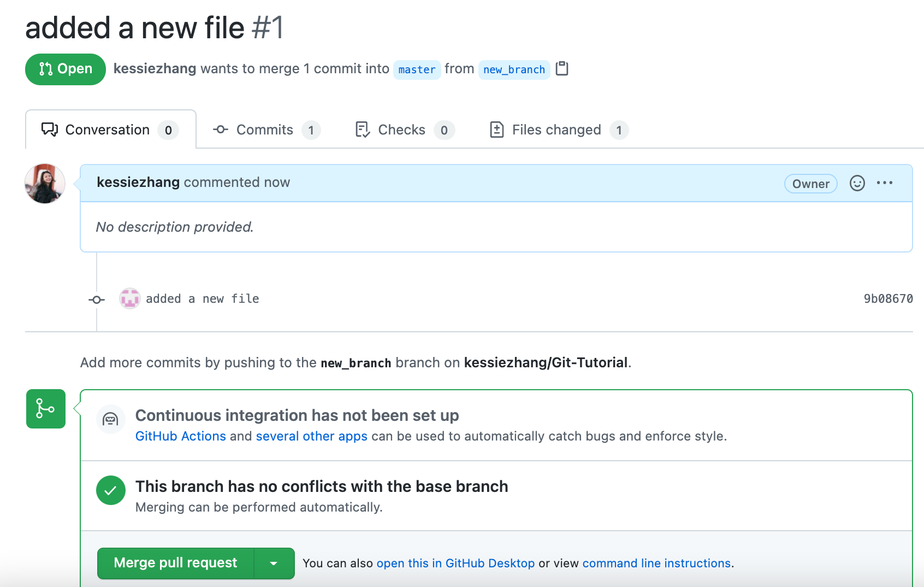924x587 pixels.
Task: Click the commit node icon on the timeline
Action: (x=97, y=300)
